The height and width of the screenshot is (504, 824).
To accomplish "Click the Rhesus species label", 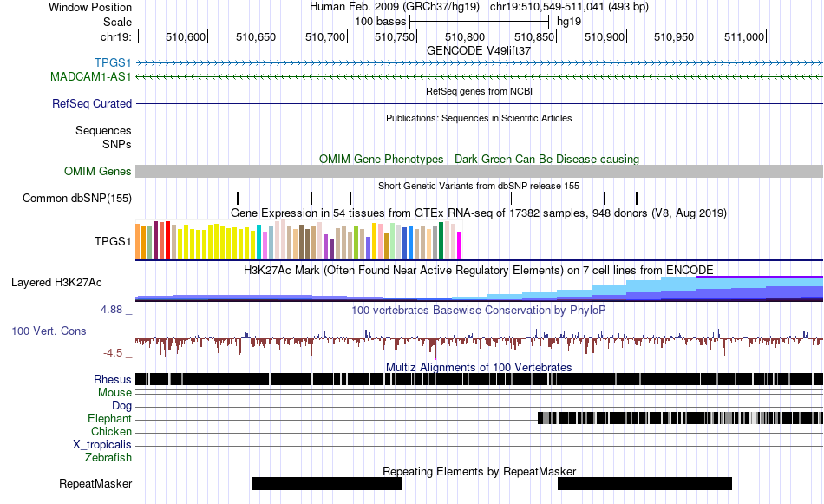I will point(113,379).
